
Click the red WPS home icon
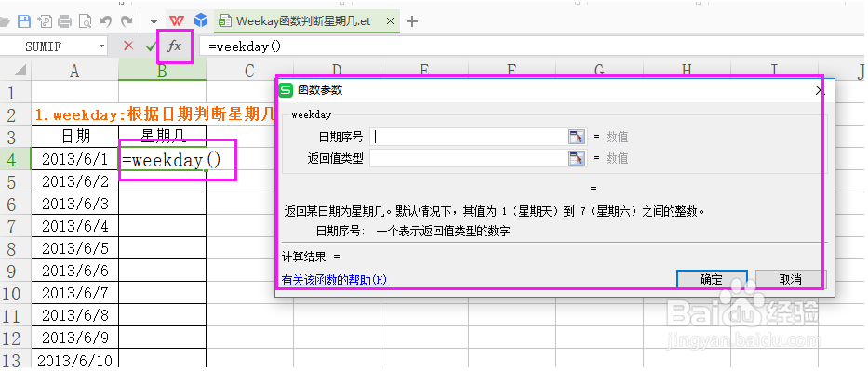(177, 21)
